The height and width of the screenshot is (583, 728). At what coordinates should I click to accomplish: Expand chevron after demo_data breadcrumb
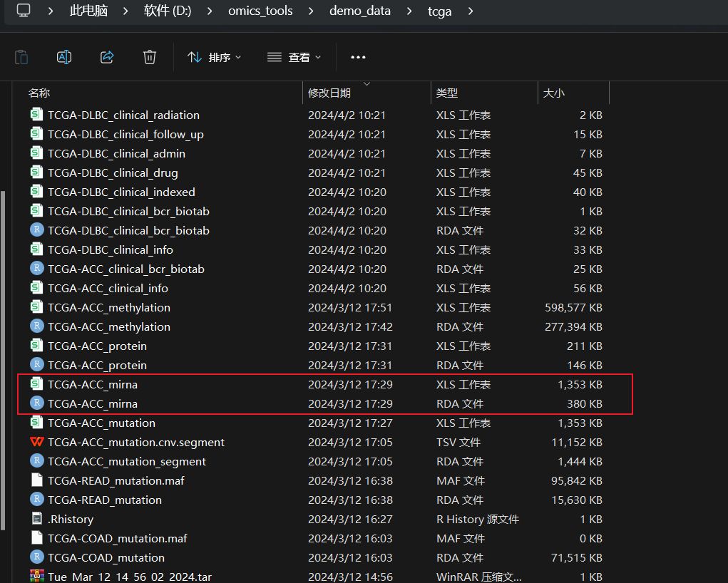point(409,11)
